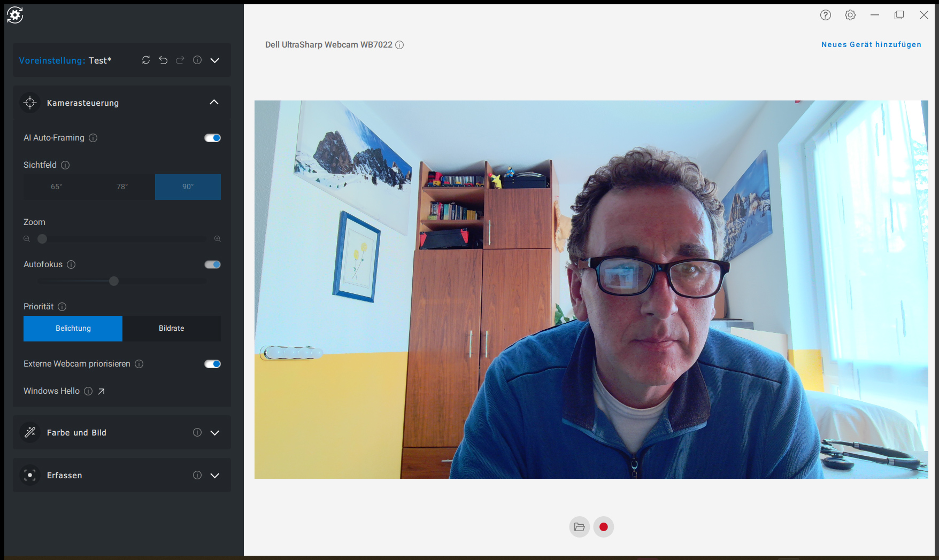
Task: Click the Erfassen capture icon
Action: coord(30,475)
